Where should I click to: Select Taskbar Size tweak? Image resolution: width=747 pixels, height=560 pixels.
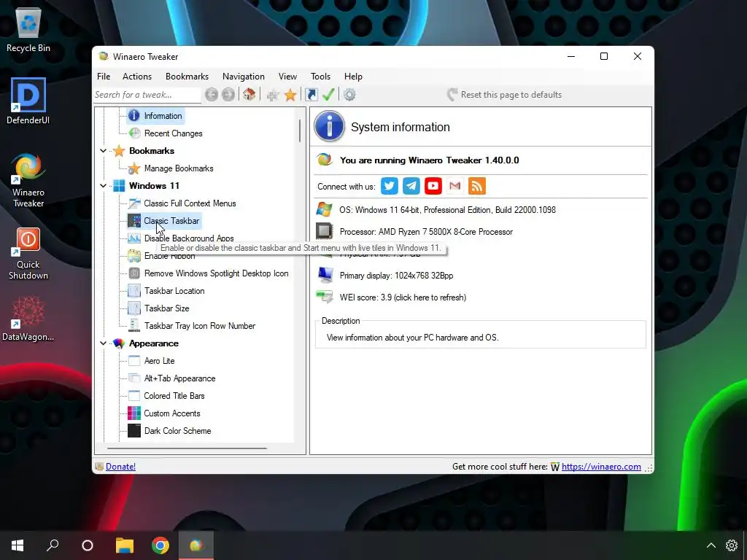(x=167, y=308)
